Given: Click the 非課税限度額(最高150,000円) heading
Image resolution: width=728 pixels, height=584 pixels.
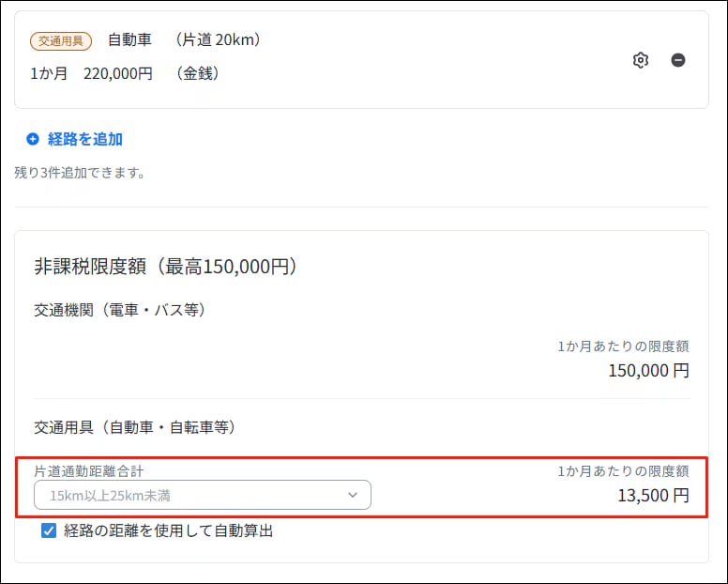Looking at the screenshot, I should pyautogui.click(x=165, y=267).
